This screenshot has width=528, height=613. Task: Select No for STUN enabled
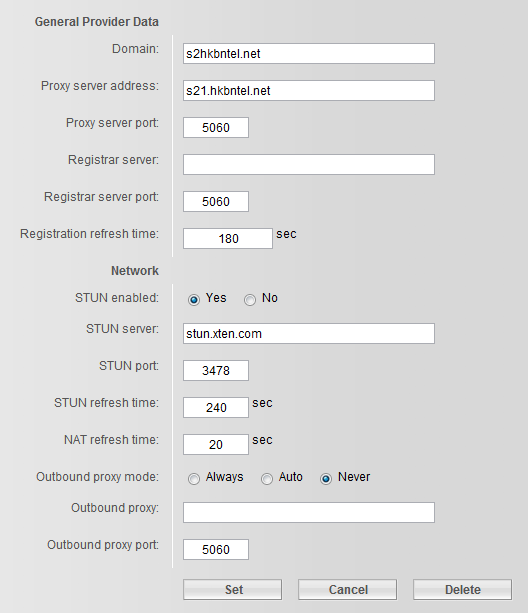click(250, 300)
